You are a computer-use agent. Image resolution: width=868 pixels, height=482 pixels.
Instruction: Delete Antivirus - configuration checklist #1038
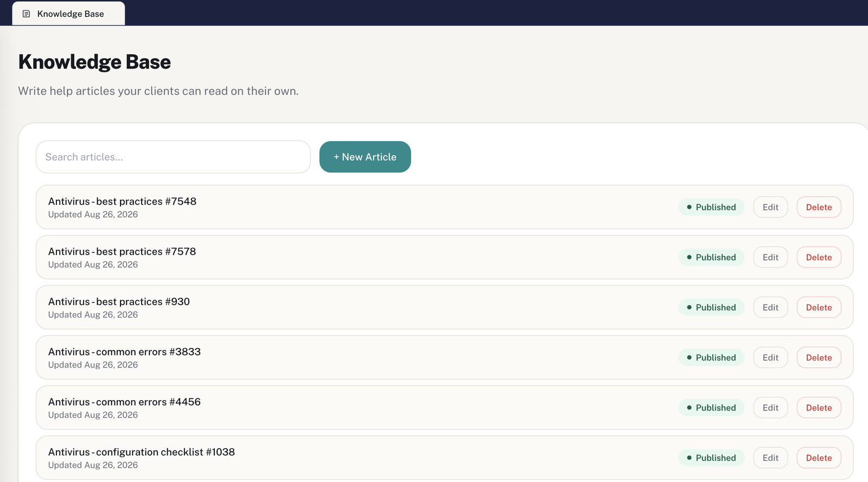(x=819, y=458)
